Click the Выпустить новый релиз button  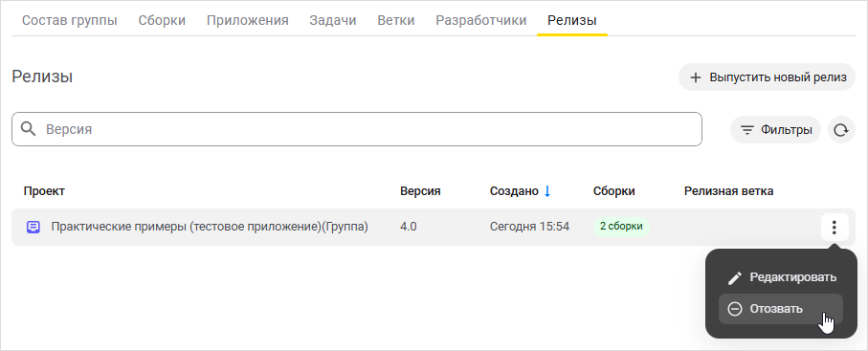click(768, 77)
